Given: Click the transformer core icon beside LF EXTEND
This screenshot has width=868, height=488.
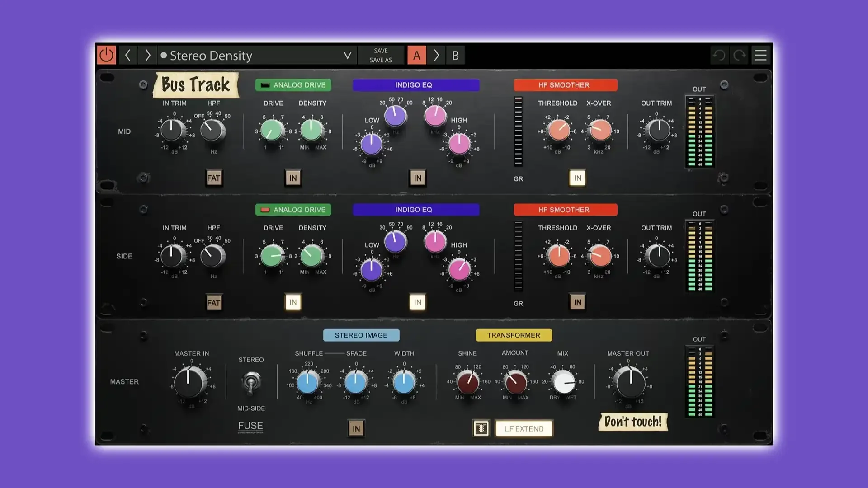Looking at the screenshot, I should [x=481, y=428].
